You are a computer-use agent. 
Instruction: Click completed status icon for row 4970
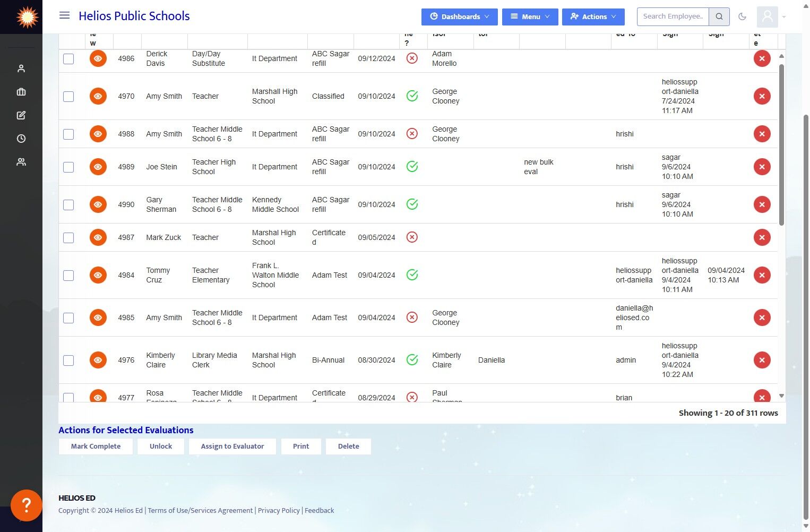(x=412, y=96)
